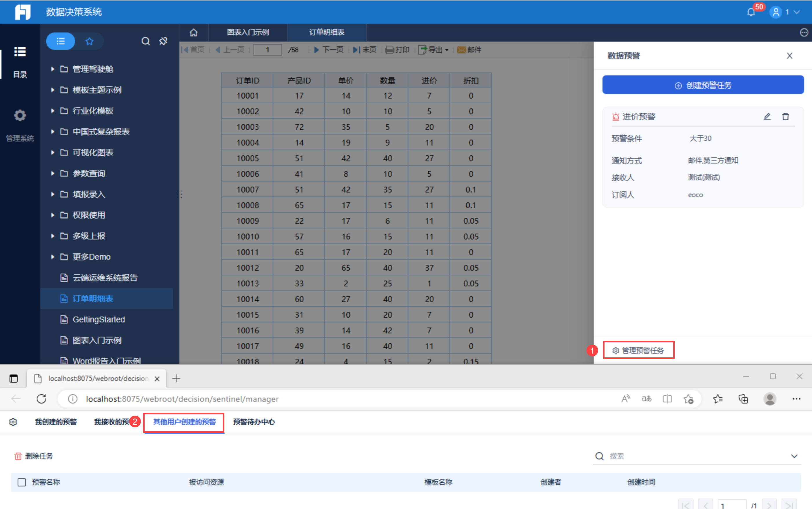Click the search magnifier in the directory panel
Image resolution: width=812 pixels, height=509 pixels.
pyautogui.click(x=145, y=41)
